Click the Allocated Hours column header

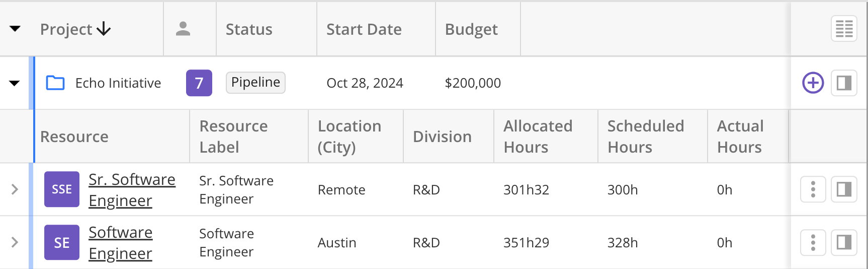click(538, 137)
